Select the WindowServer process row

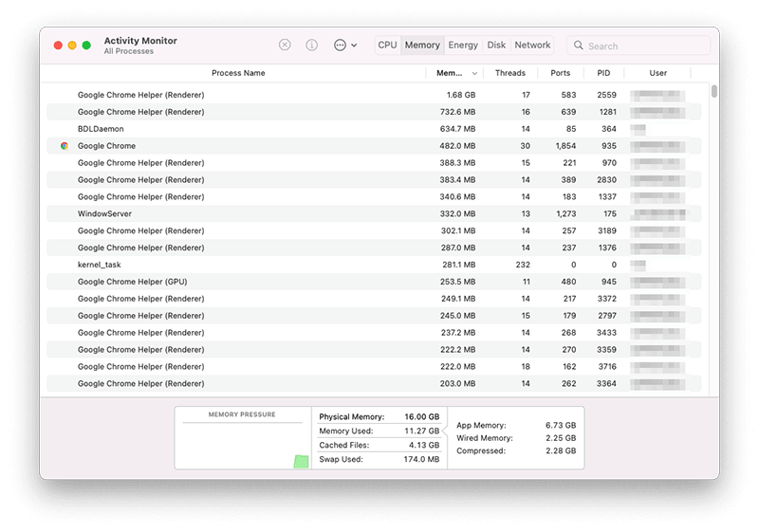click(374, 213)
